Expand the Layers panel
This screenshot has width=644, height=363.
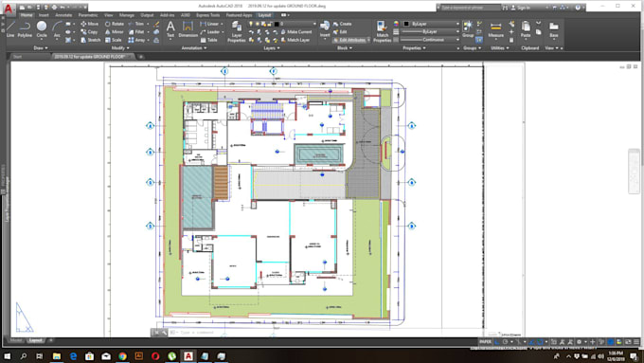point(271,48)
